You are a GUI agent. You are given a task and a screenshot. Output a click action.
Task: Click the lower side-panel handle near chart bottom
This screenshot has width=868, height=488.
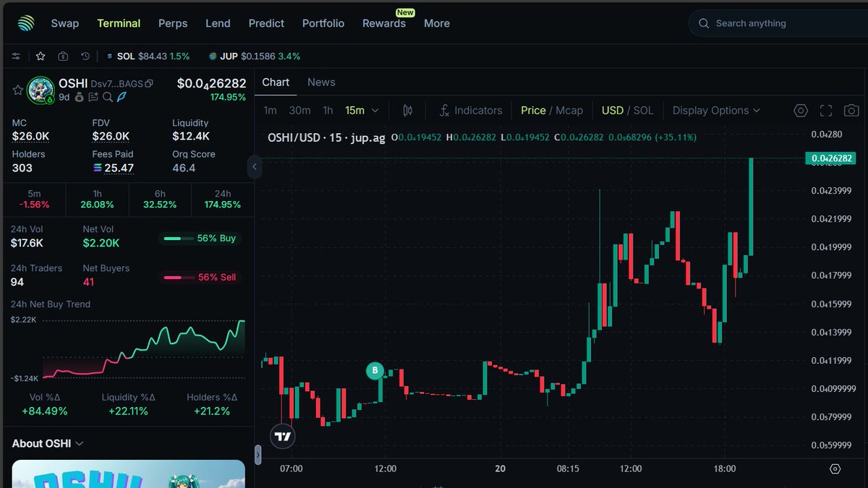point(258,454)
